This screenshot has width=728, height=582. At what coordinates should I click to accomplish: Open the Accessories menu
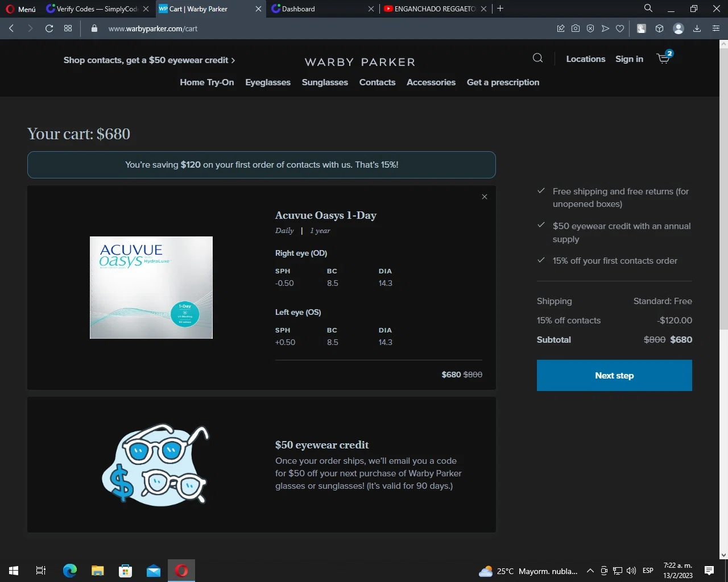431,82
